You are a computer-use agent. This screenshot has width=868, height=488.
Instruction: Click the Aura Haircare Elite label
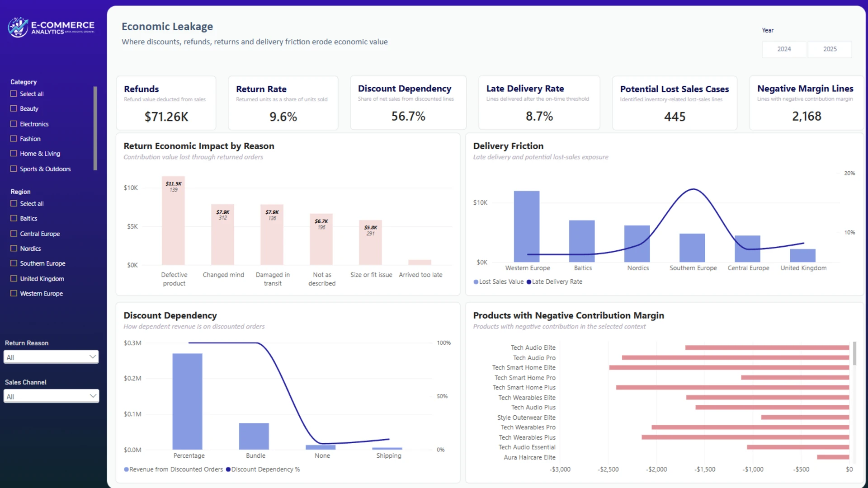529,457
